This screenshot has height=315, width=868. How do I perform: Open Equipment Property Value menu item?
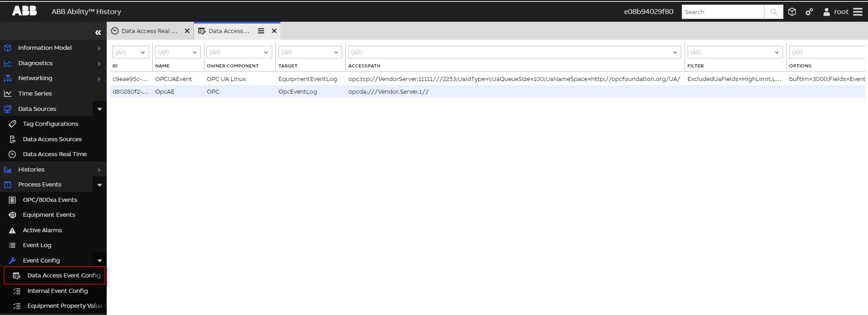pyautogui.click(x=53, y=306)
